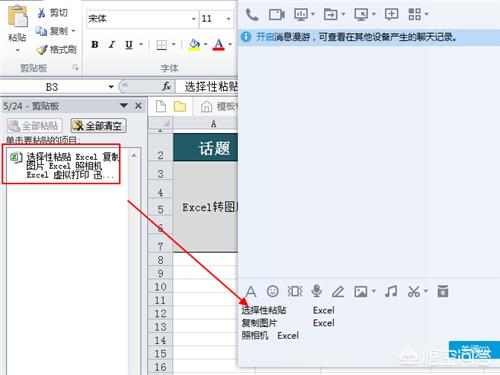This screenshot has height=375, width=500.
Task: Open the font name dropdown 宋体
Action: point(194,19)
